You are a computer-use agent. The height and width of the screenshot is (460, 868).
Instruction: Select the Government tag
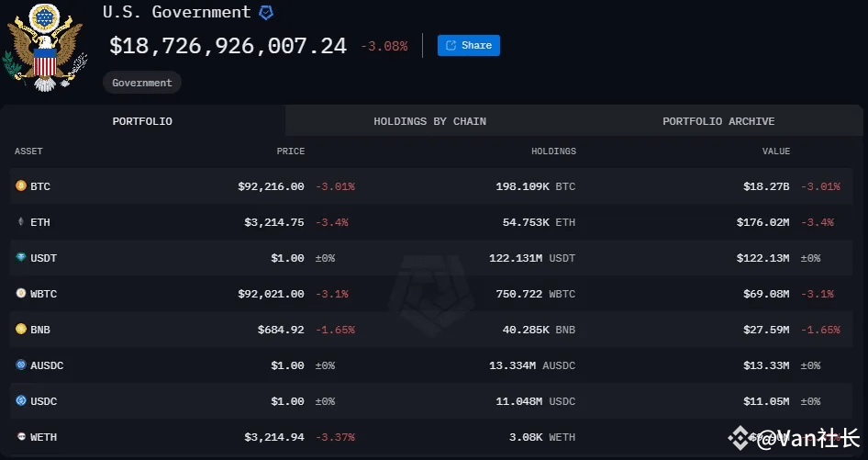pos(141,83)
